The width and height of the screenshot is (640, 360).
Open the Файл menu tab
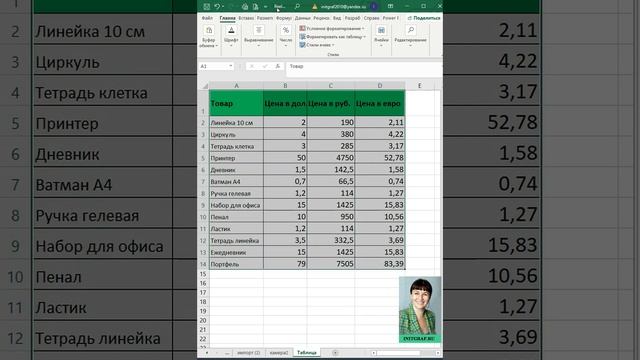coord(207,18)
